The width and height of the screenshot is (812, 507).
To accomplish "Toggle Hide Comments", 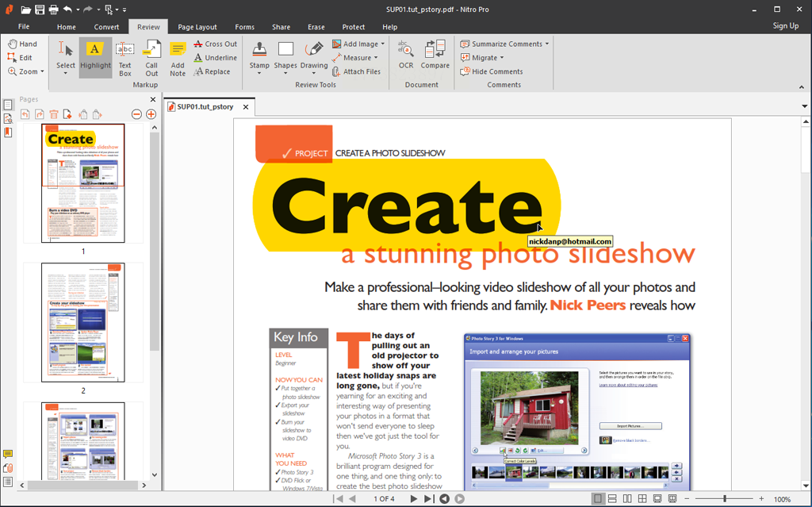I will coord(492,71).
